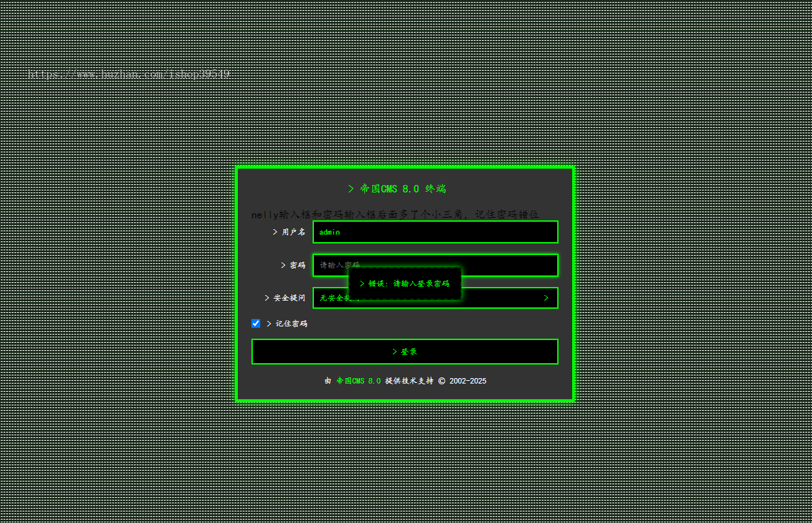
Task: Click the 密码 field label
Action: (x=293, y=265)
